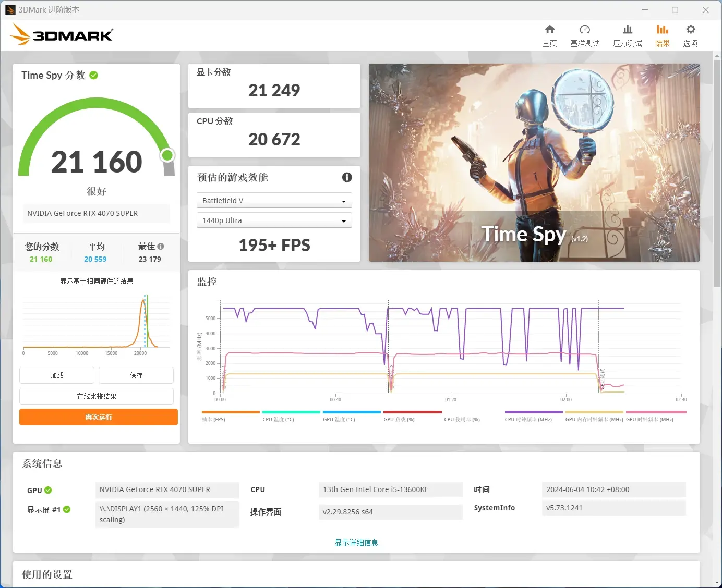The width and height of the screenshot is (722, 588).
Task: Open 压力测试 stress test icon
Action: point(628,30)
